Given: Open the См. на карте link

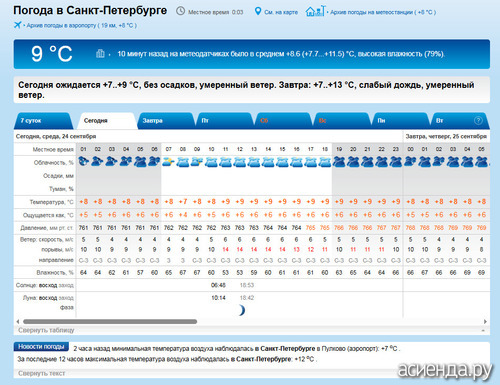Looking at the screenshot, I should pos(281,12).
